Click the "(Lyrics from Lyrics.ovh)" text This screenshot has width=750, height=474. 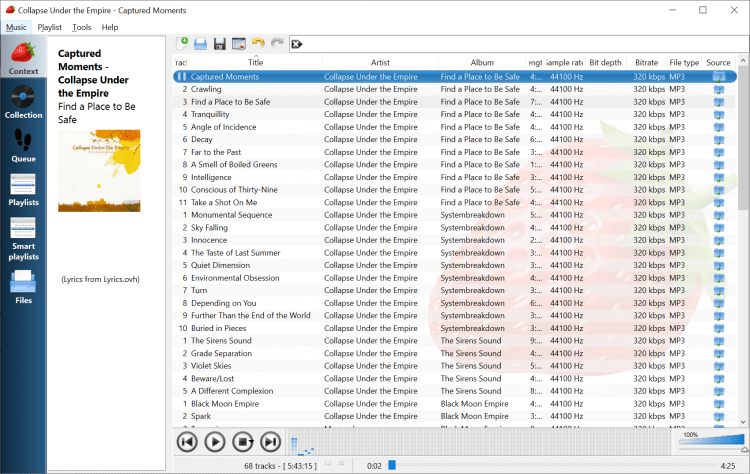100,279
